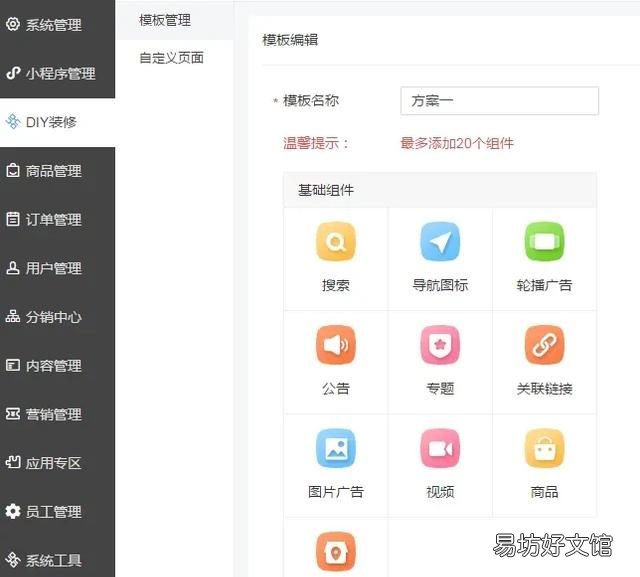
Task: Click the 专题 component label
Action: 440,388
